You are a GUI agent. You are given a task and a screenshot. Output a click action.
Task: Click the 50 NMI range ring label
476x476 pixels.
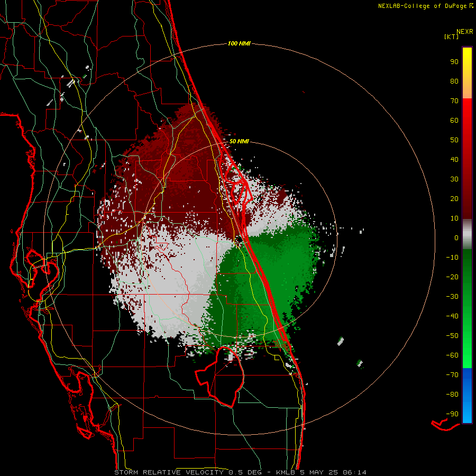pos(239,141)
